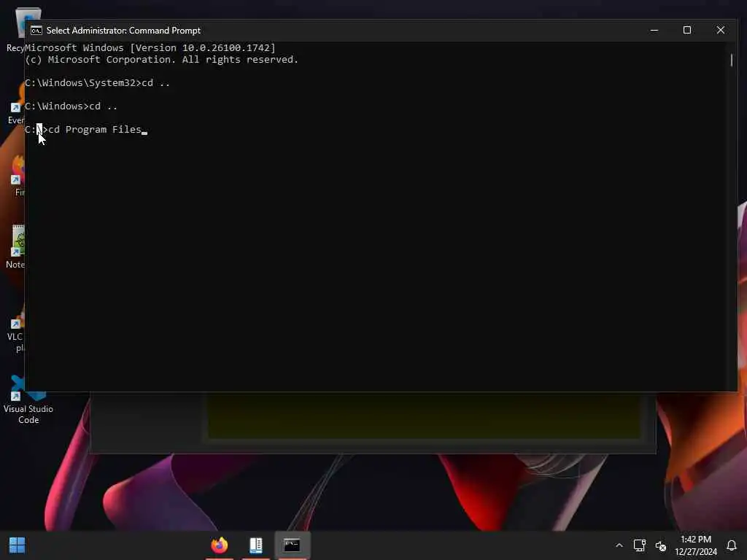Click the 'Microsoft Windows [Version 10.0.26100.1742]' line
This screenshot has height=560, width=747.
pos(150,47)
